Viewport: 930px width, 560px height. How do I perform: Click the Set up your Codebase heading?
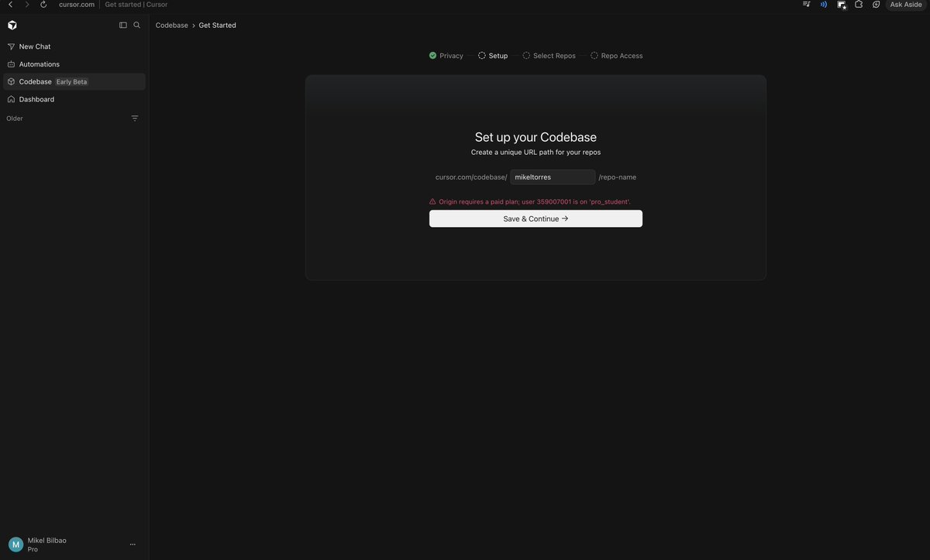coord(536,137)
